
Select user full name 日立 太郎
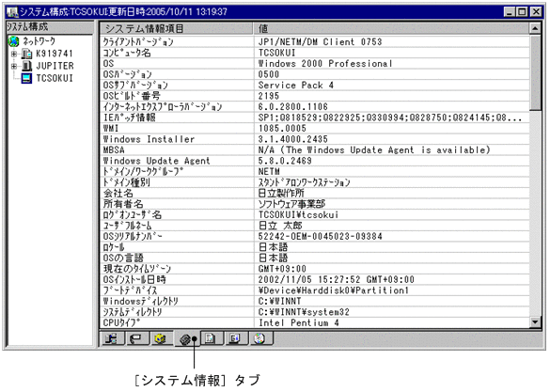(x=280, y=226)
